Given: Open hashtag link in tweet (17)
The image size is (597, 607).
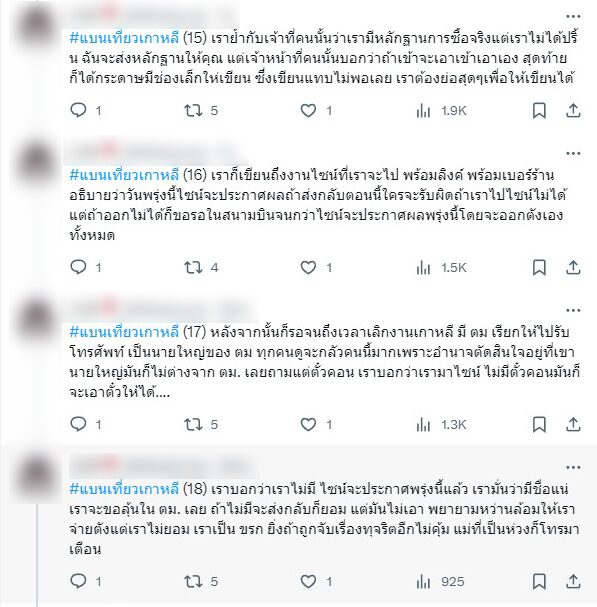Looking at the screenshot, I should [x=124, y=332].
